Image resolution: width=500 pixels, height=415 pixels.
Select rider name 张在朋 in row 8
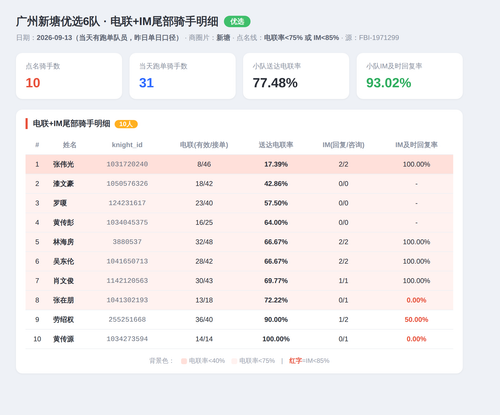pos(63,300)
